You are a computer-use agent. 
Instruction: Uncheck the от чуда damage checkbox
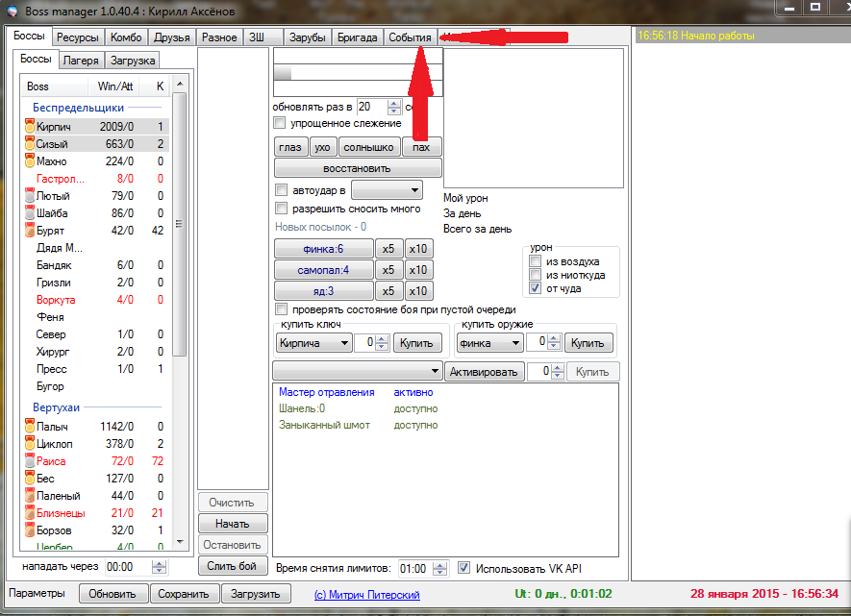pos(536,288)
